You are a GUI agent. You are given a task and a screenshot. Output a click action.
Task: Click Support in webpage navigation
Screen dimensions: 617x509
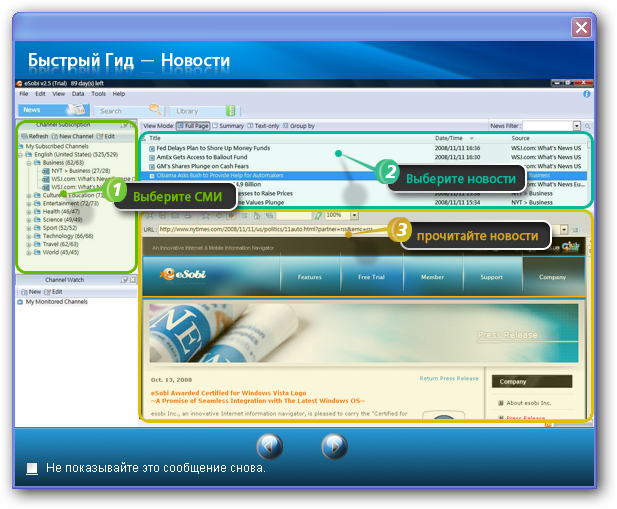pos(491,277)
